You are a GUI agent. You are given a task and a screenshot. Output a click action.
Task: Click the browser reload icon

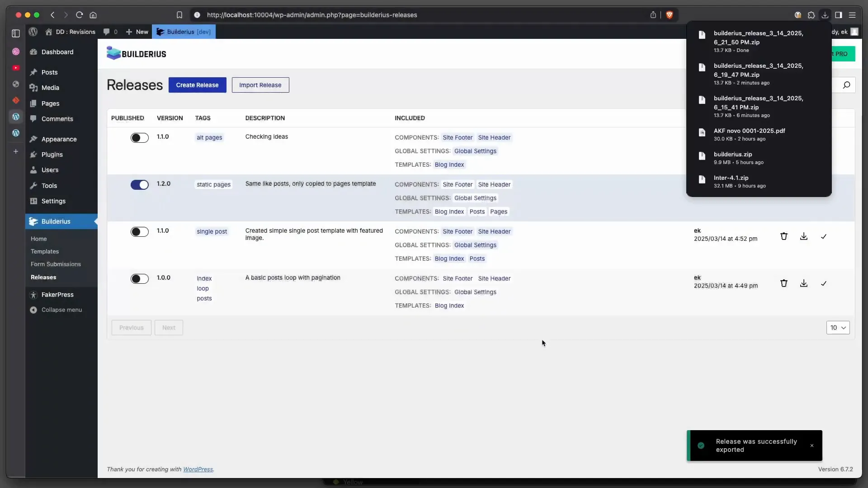point(80,15)
